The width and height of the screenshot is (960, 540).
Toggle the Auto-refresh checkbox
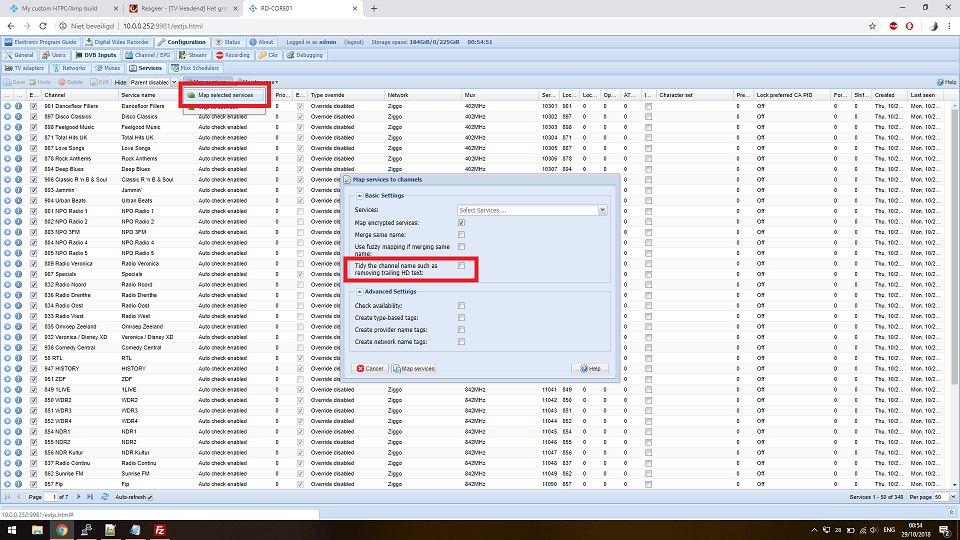pyautogui.click(x=150, y=497)
